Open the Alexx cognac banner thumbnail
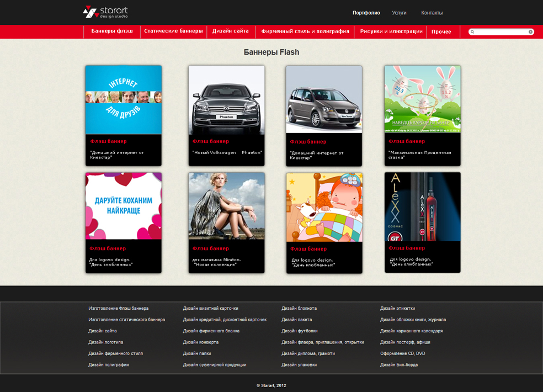 [423, 206]
